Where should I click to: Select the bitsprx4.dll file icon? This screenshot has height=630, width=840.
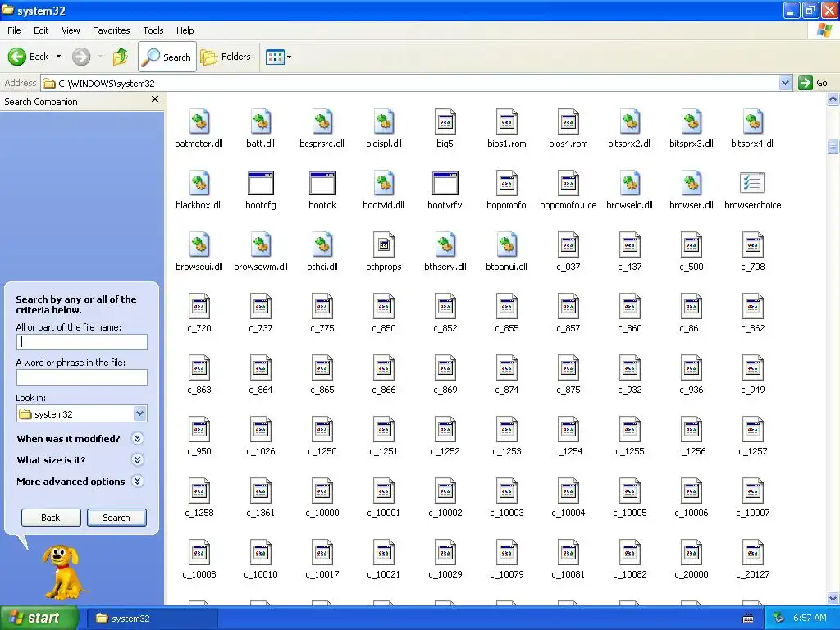(752, 121)
